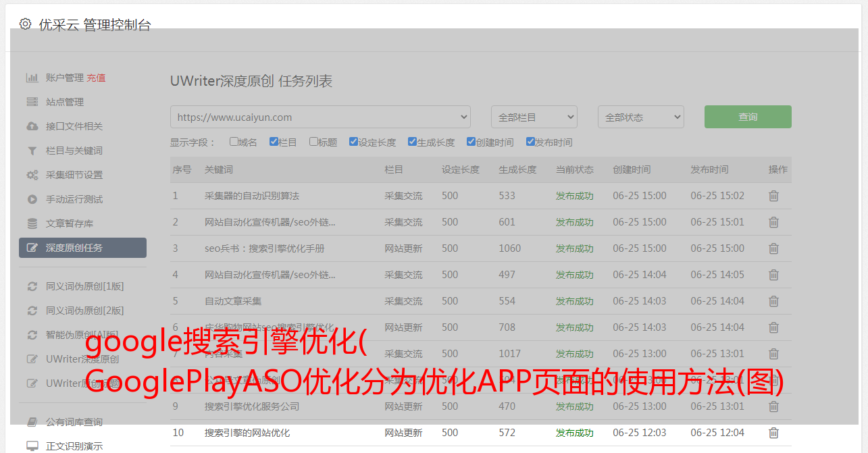868x453 pixels.
Task: Click the bar chart icon for 账户管理
Action: click(32, 78)
